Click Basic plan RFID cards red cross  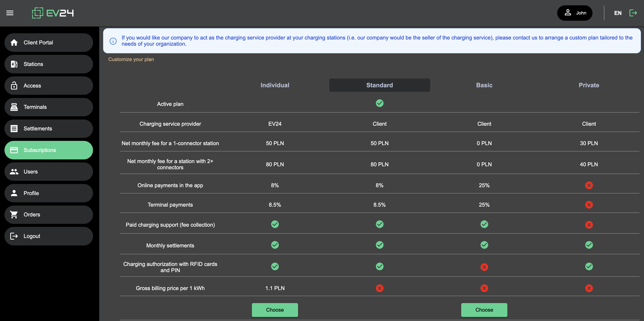pos(484,267)
